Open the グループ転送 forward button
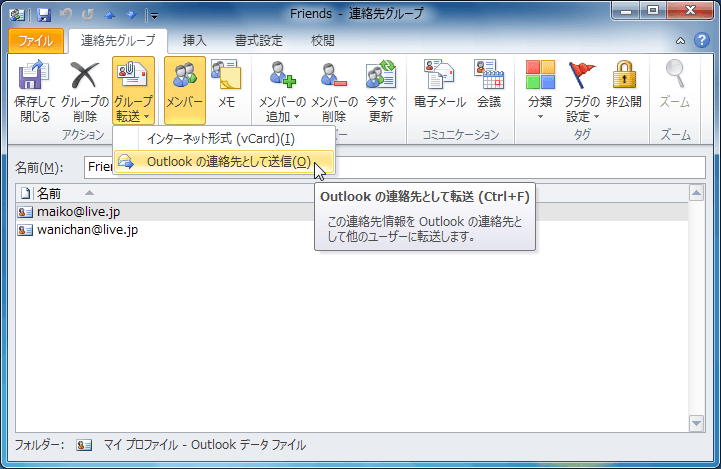721x469 pixels. [x=133, y=91]
